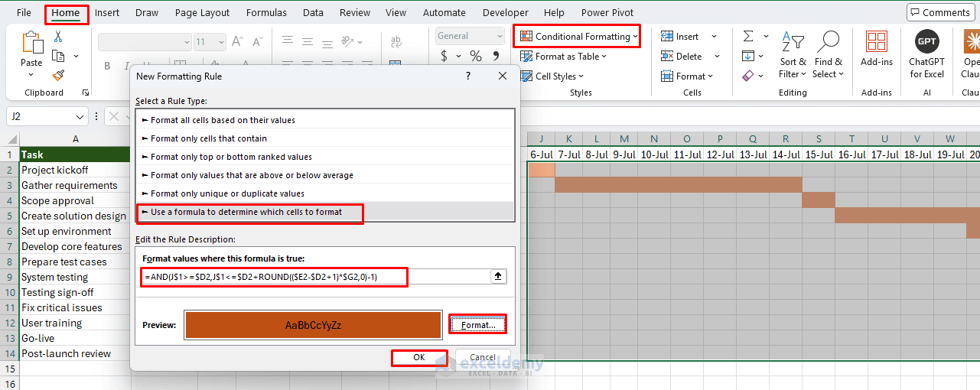Collapse dialog using formula range selector icon
Image resolution: width=980 pixels, height=390 pixels.
498,277
